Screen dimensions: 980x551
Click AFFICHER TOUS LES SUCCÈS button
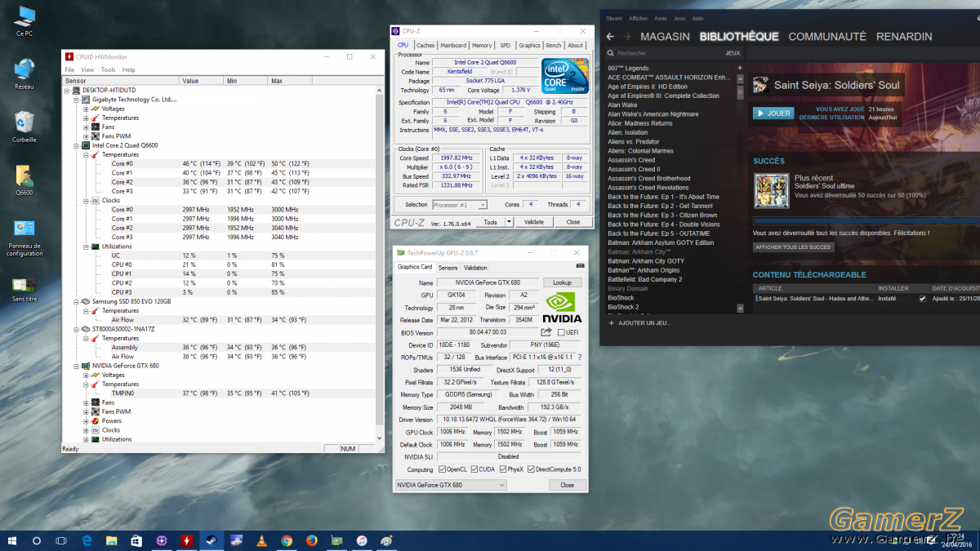[x=794, y=247]
